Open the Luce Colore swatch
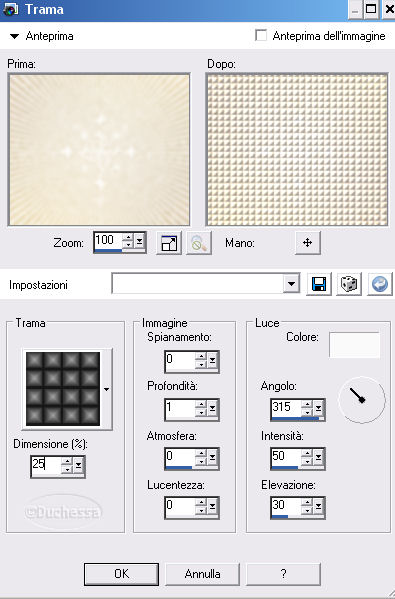The height and width of the screenshot is (599, 395). click(355, 345)
